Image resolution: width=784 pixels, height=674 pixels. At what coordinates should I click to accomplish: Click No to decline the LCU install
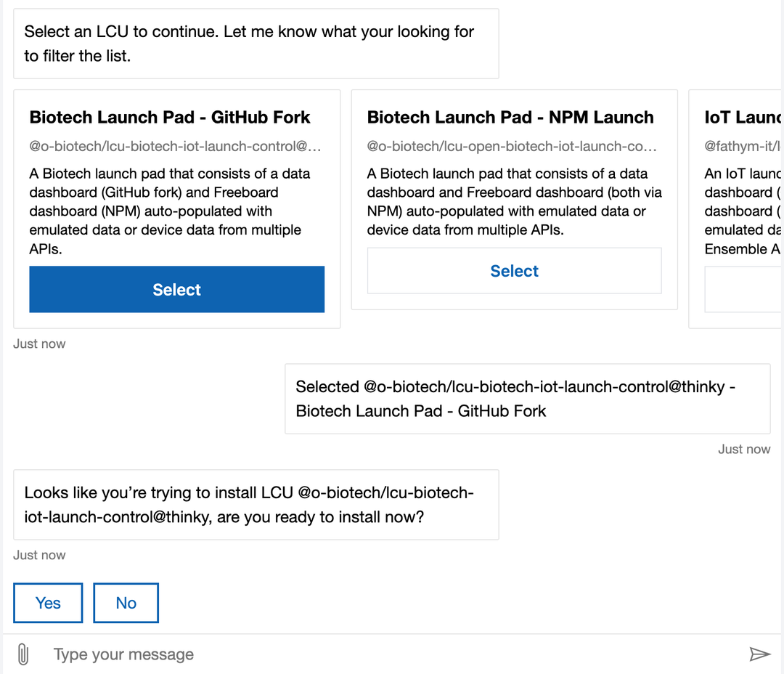[x=126, y=603]
